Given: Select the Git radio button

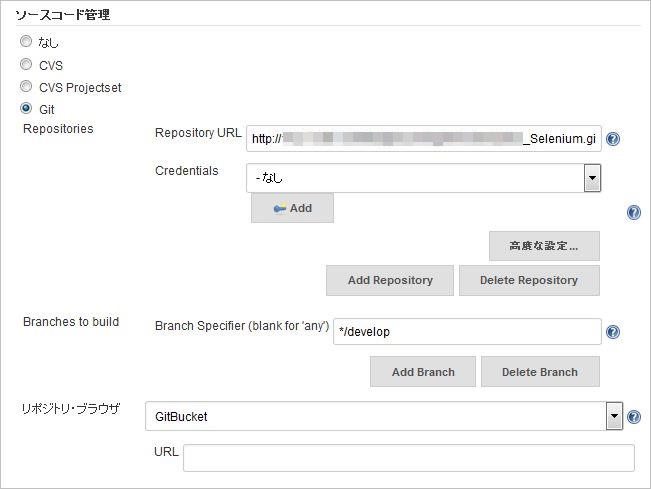Looking at the screenshot, I should point(26,108).
